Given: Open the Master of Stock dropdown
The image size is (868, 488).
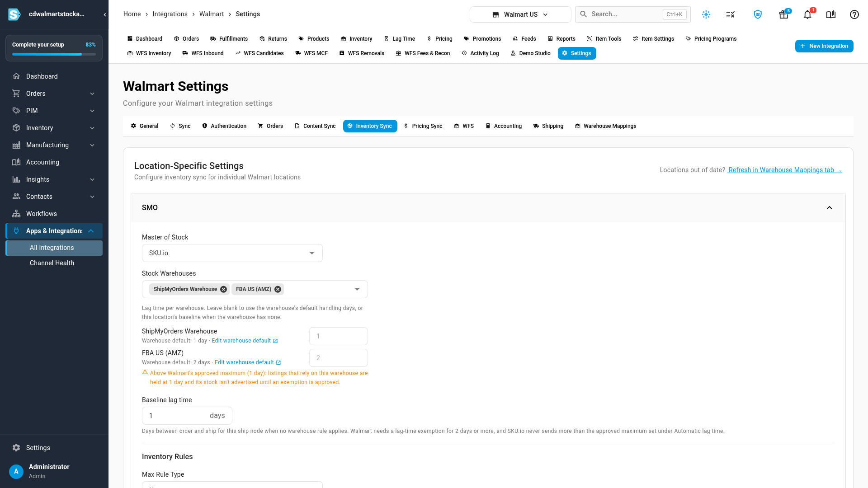Looking at the screenshot, I should click(x=232, y=253).
